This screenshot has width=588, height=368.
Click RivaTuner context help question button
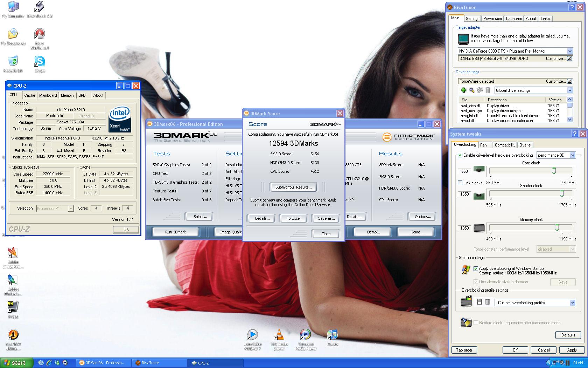pyautogui.click(x=572, y=7)
